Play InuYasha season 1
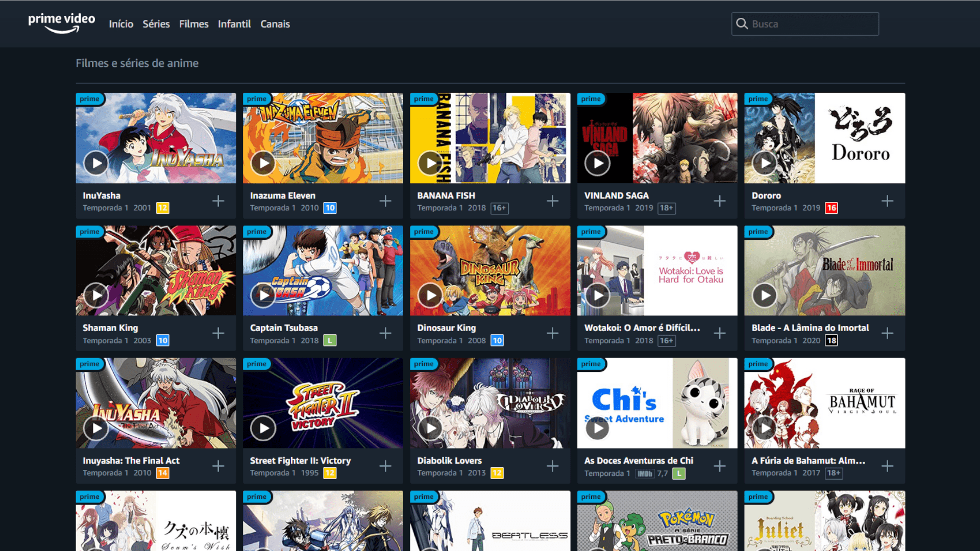Image resolution: width=980 pixels, height=551 pixels. pyautogui.click(x=96, y=163)
